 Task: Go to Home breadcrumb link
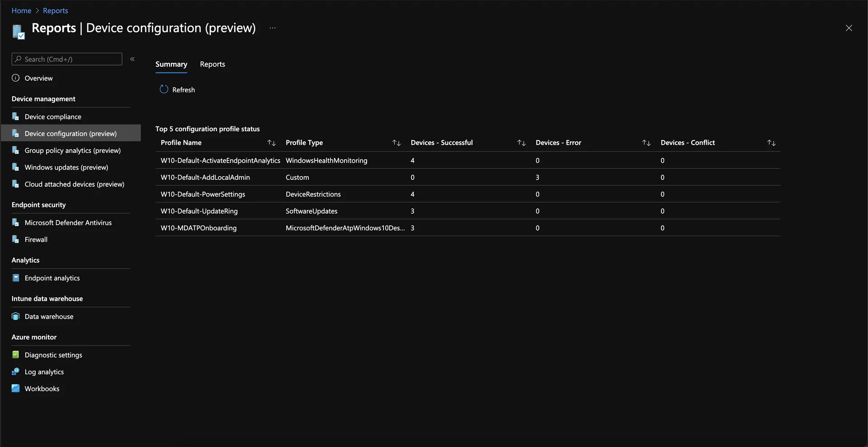(x=21, y=10)
